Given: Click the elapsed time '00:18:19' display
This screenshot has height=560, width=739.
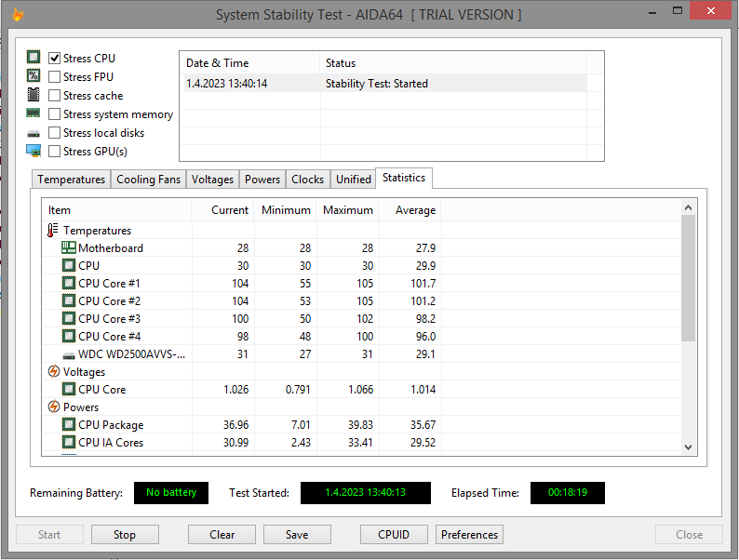Looking at the screenshot, I should [568, 493].
